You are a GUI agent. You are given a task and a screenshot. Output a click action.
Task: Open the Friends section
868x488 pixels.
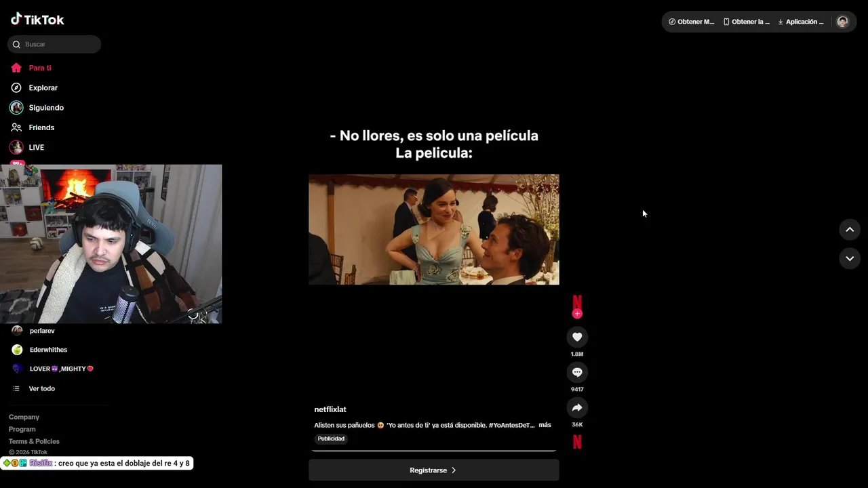pyautogui.click(x=41, y=127)
